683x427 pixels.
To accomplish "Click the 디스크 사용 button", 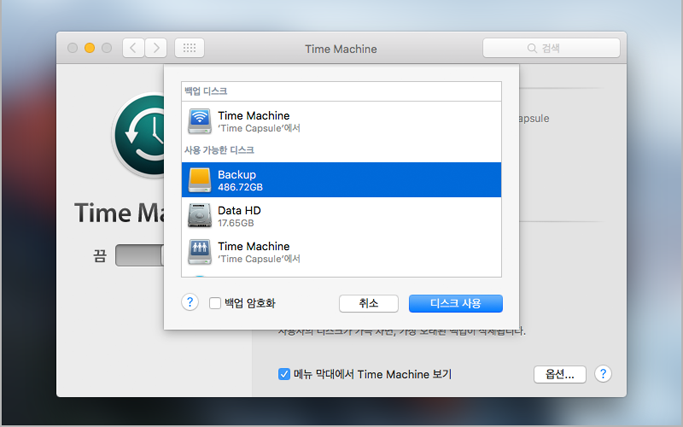I will pos(456,303).
